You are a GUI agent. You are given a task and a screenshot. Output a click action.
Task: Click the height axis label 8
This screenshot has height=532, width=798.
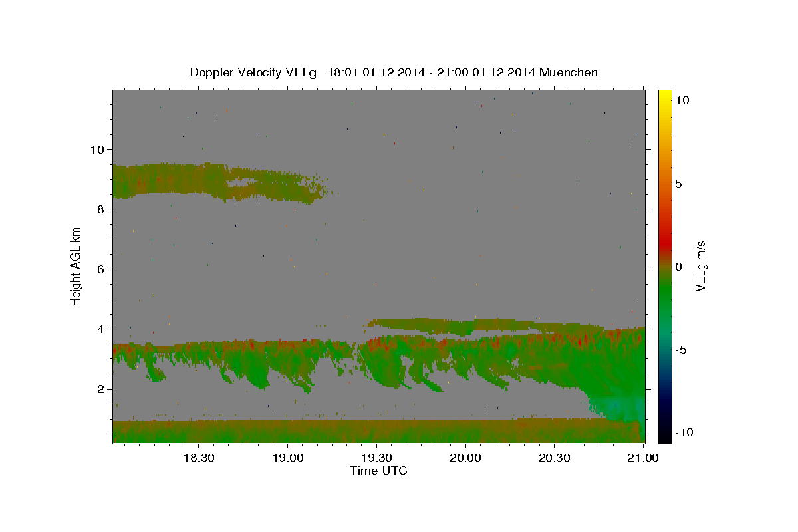tap(101, 209)
